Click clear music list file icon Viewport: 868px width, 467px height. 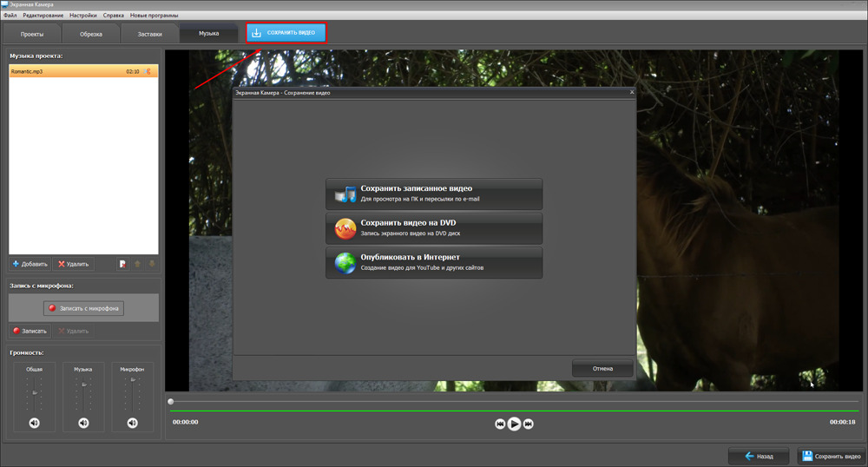[122, 264]
